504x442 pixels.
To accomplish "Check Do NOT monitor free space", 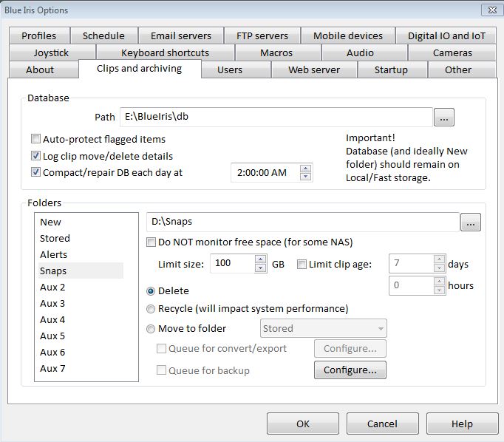I will click(x=151, y=242).
